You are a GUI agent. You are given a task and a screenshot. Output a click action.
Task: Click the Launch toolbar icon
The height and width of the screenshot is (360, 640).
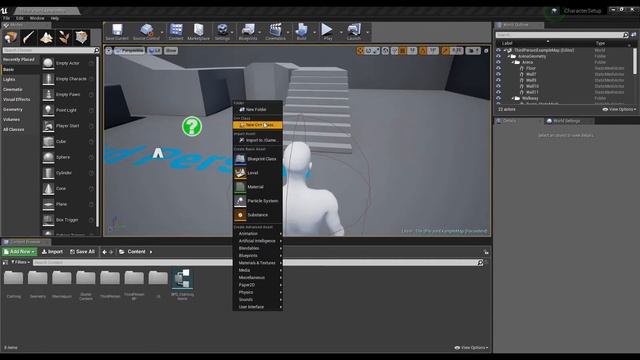(354, 31)
